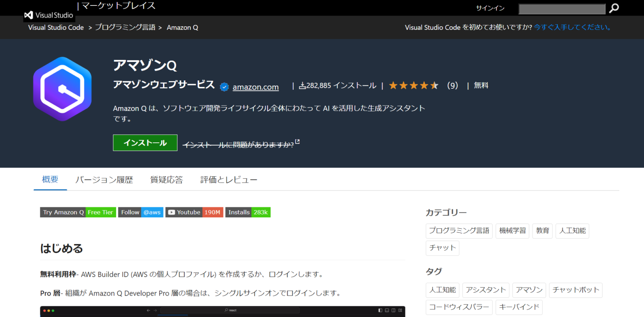The image size is (644, 317).
Task: Open the 評価とレビュー tab
Action: (x=229, y=179)
